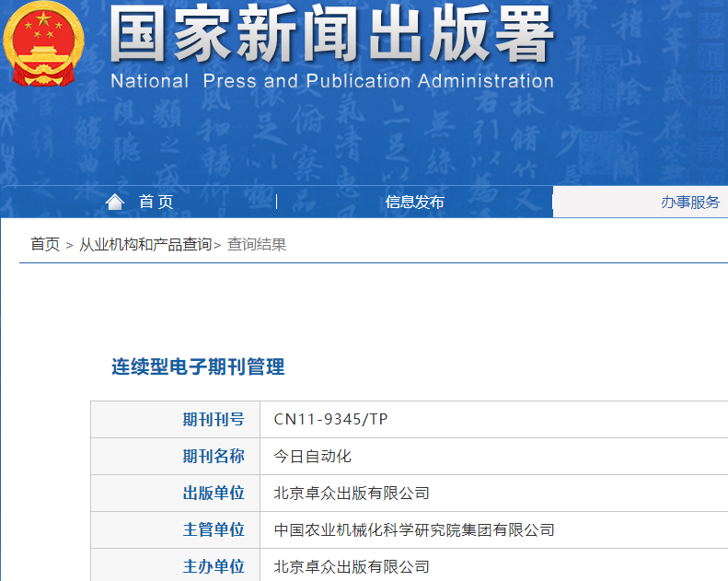Image resolution: width=728 pixels, height=581 pixels.
Task: Click the 首页 breadcrumb link
Action: 45,244
